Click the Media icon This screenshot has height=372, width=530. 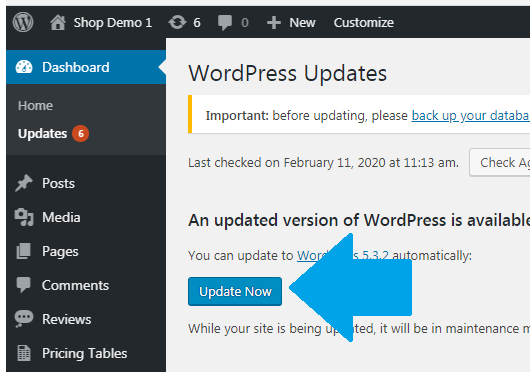pos(24,217)
